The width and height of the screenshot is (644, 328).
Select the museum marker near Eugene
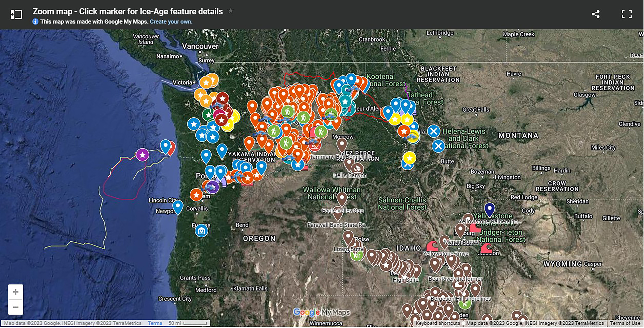tap(201, 231)
